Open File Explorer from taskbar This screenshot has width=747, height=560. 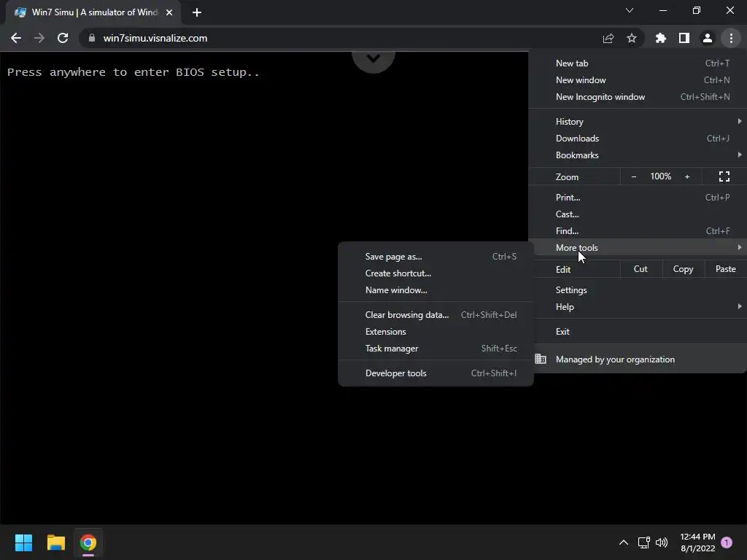coord(55,542)
